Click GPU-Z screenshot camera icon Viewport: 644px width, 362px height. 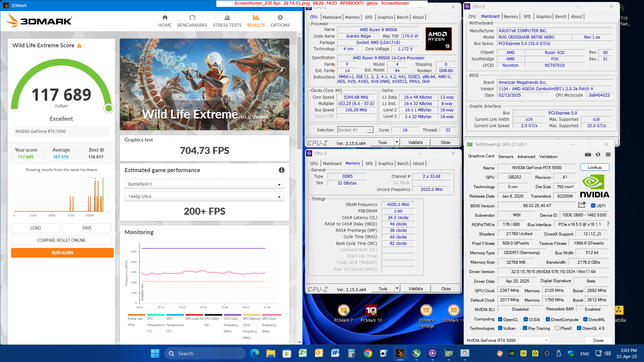pos(588,155)
